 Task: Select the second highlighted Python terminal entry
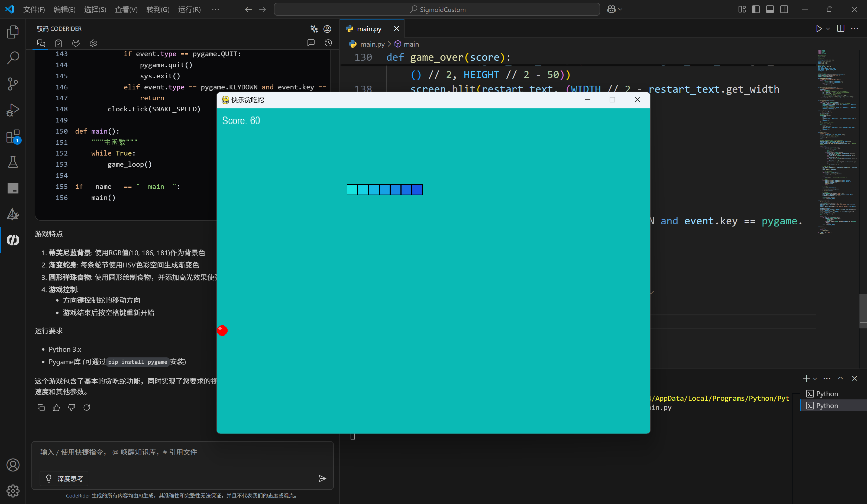pyautogui.click(x=833, y=406)
